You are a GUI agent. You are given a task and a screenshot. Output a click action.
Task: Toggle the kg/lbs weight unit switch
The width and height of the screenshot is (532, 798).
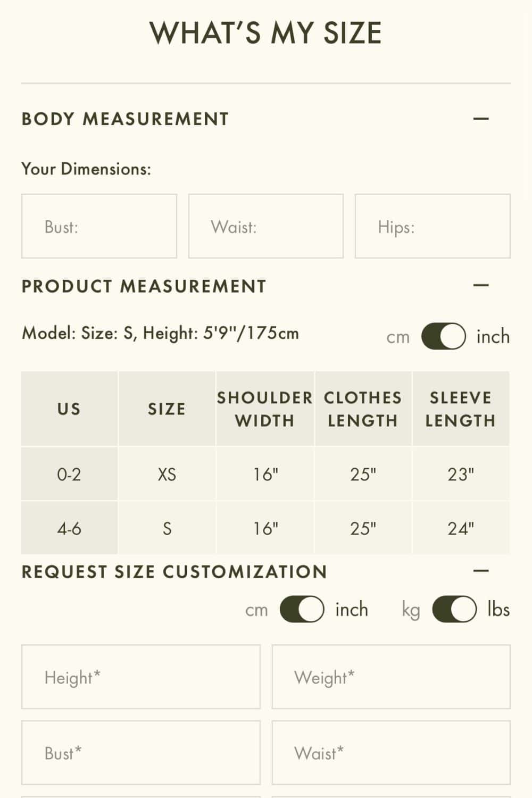[x=454, y=610]
